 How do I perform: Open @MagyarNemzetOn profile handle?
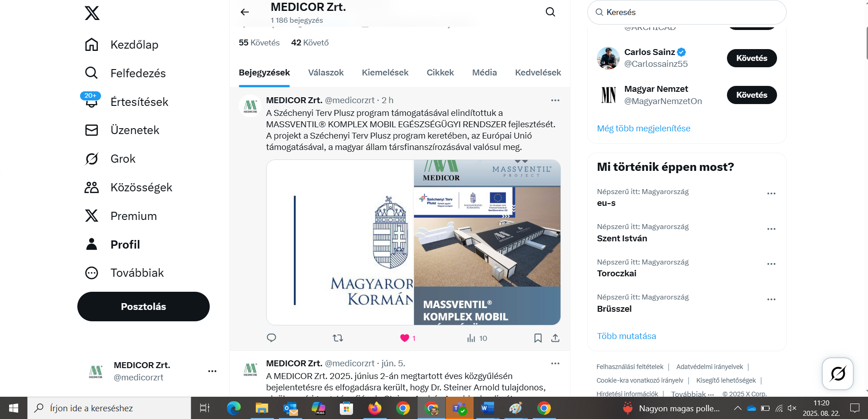click(x=663, y=101)
